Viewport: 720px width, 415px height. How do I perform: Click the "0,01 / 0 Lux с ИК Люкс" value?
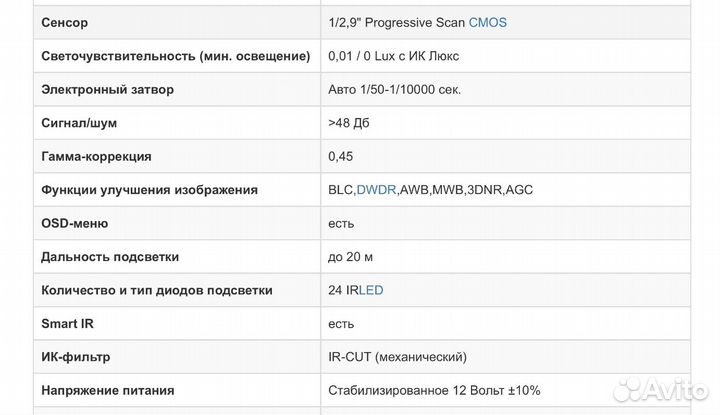393,55
